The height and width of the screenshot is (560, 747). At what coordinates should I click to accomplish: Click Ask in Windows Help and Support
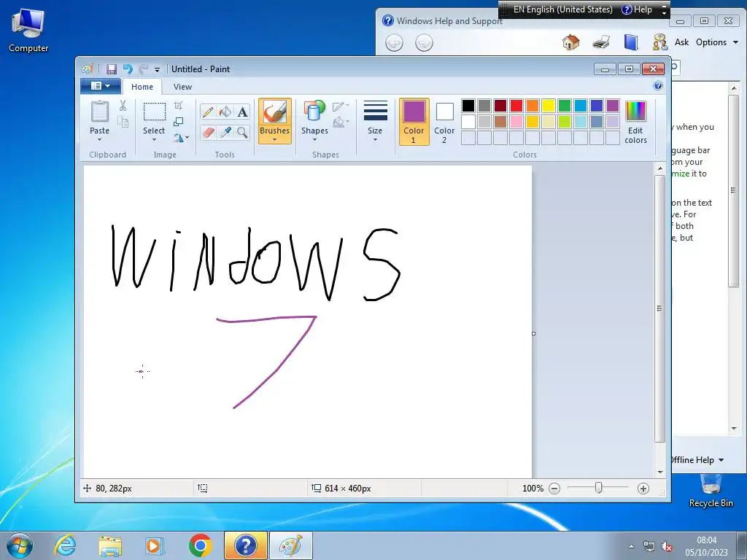coord(682,42)
